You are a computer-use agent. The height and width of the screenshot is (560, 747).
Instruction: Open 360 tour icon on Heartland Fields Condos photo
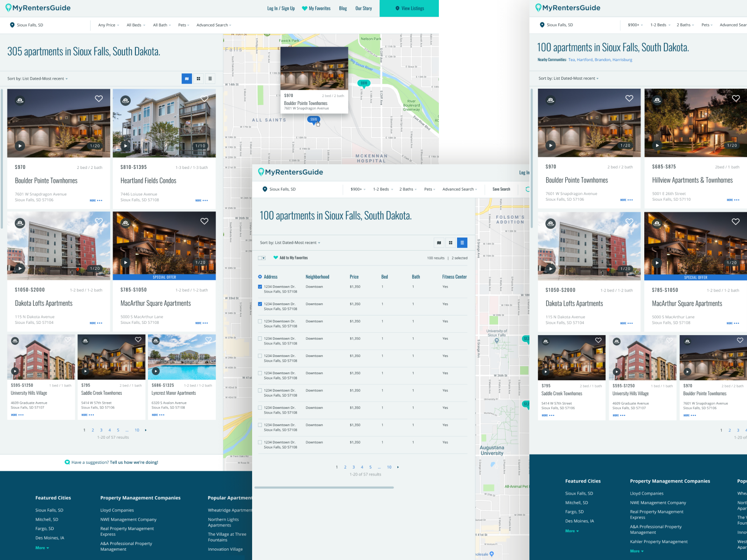pyautogui.click(x=125, y=100)
